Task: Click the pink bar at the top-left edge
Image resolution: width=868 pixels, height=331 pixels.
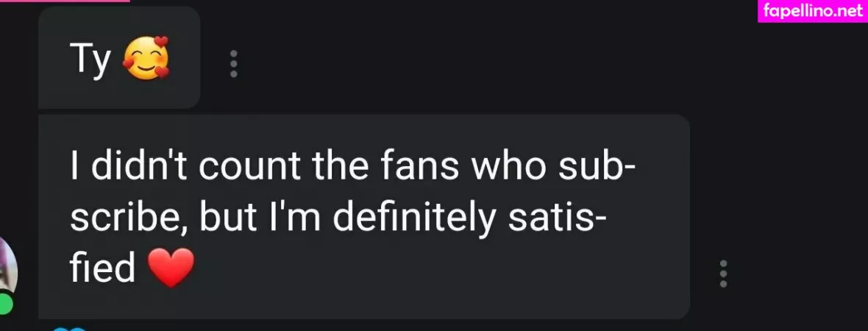Action: [x=65, y=1]
